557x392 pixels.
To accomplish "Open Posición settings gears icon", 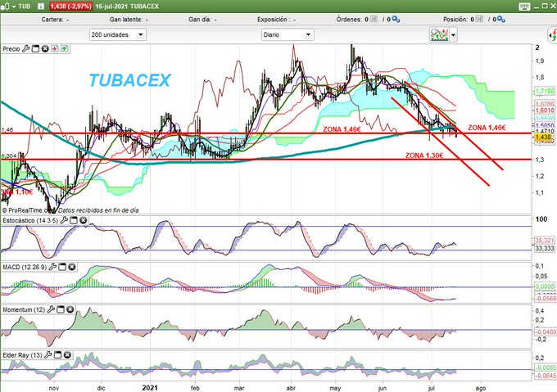I will pyautogui.click(x=500, y=20).
